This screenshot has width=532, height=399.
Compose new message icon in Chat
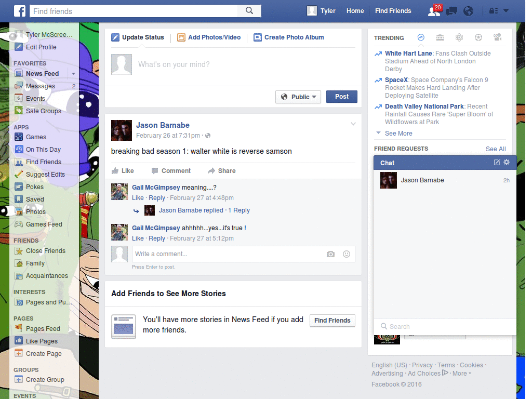click(497, 162)
